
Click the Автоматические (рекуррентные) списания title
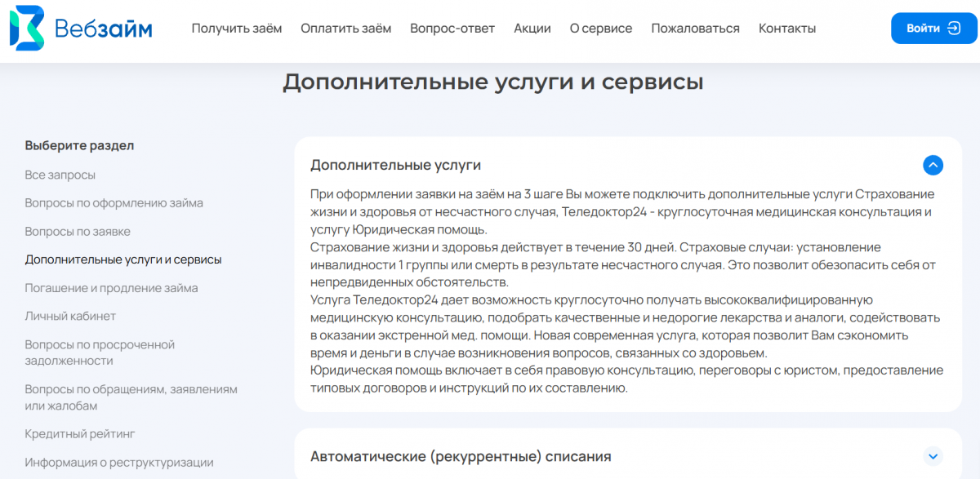[461, 456]
